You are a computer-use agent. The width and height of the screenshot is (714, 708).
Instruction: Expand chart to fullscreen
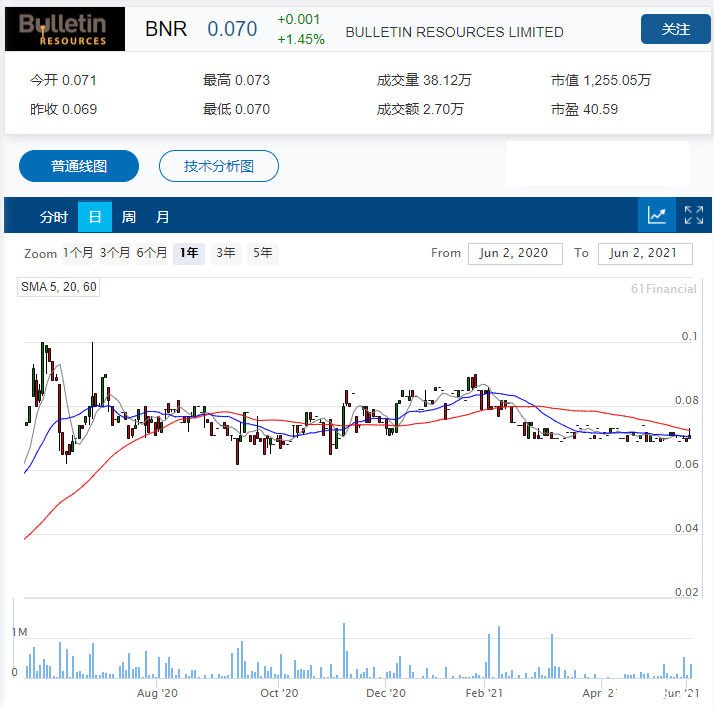694,215
